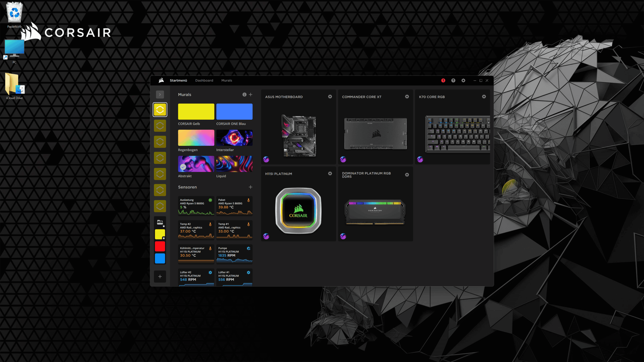Click the Sensoren section heading
The image size is (644, 362).
[187, 187]
